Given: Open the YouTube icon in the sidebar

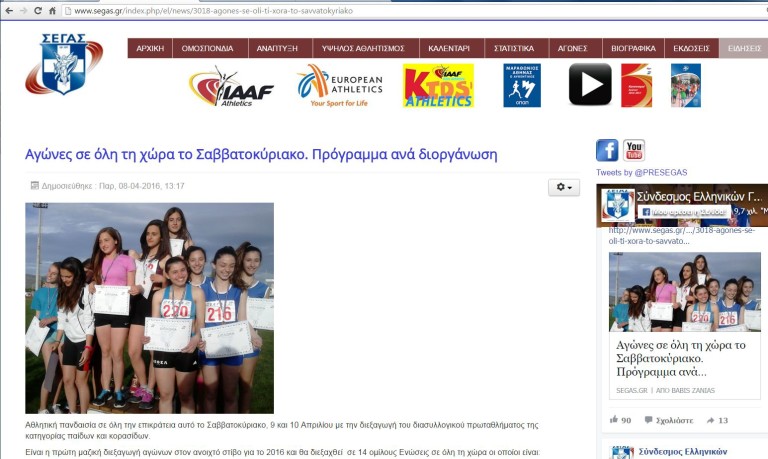Looking at the screenshot, I should [634, 151].
